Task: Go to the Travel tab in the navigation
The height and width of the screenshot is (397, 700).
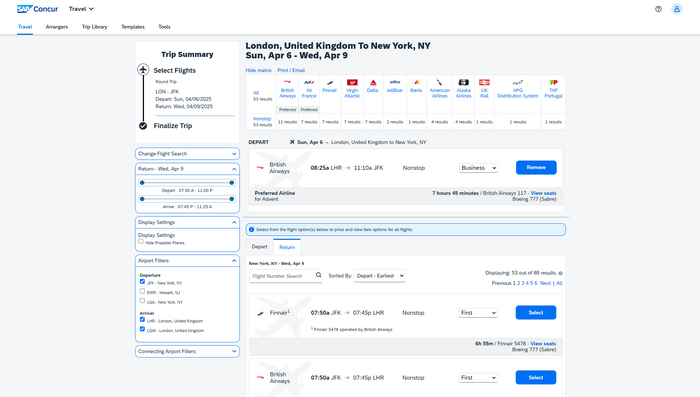Action: click(25, 27)
